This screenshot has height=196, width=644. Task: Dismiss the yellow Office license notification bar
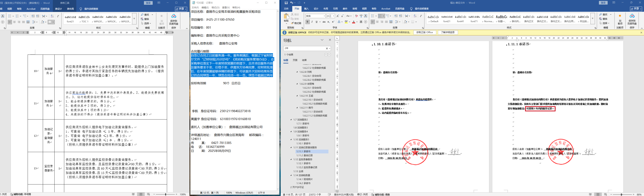(x=641, y=33)
